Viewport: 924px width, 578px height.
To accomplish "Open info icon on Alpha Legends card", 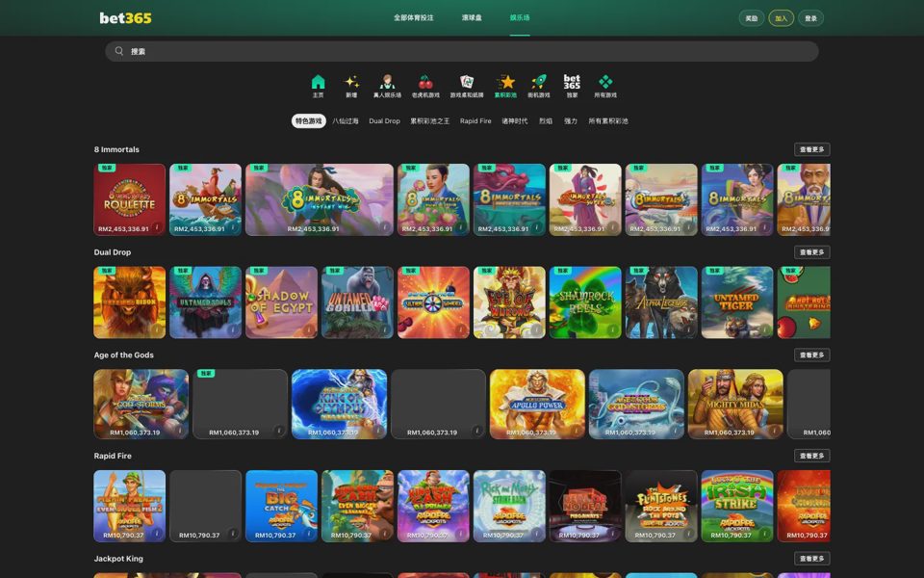I will (x=689, y=329).
